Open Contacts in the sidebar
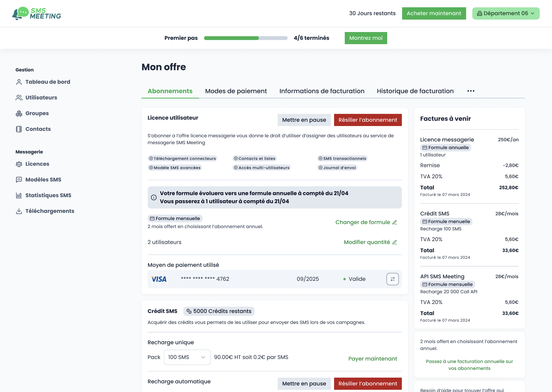552x392 pixels. coord(33,129)
